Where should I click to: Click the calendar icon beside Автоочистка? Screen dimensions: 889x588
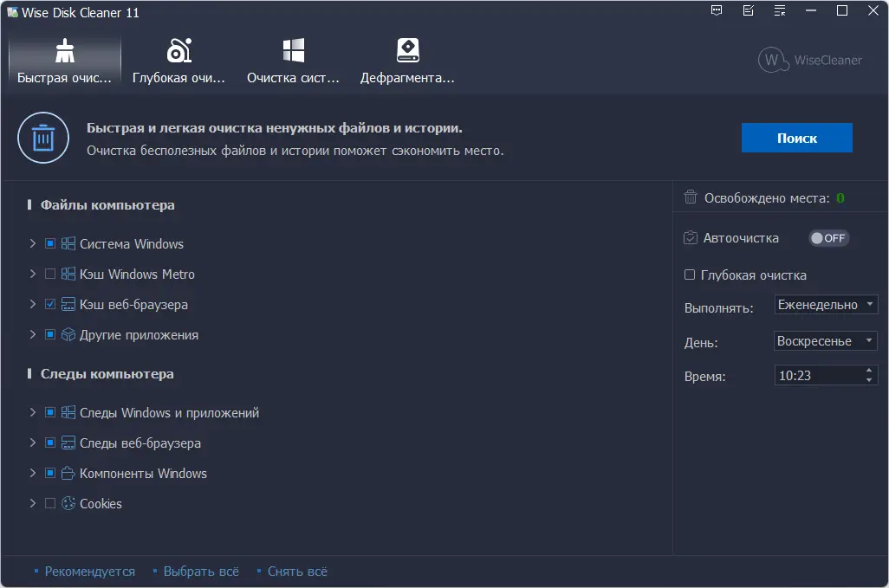(x=690, y=237)
